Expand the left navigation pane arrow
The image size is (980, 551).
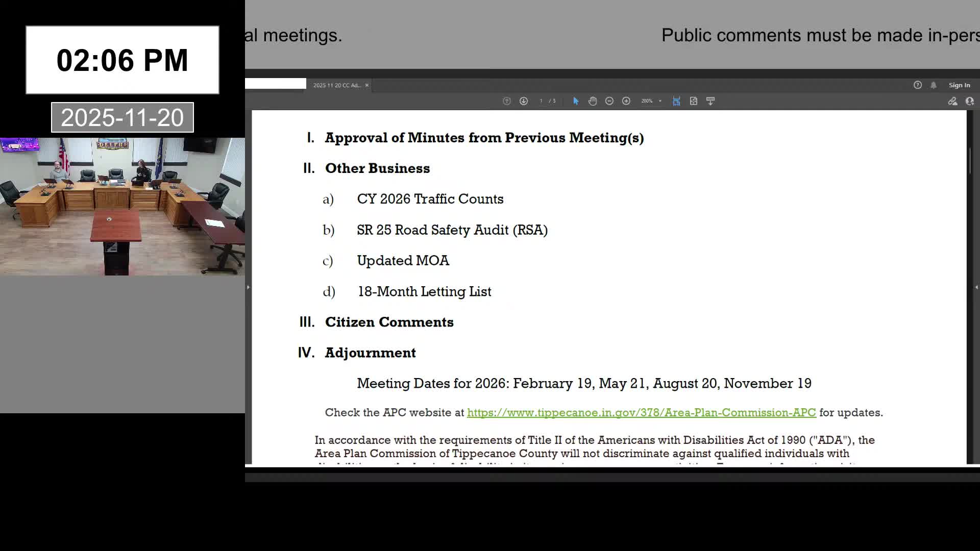point(248,287)
